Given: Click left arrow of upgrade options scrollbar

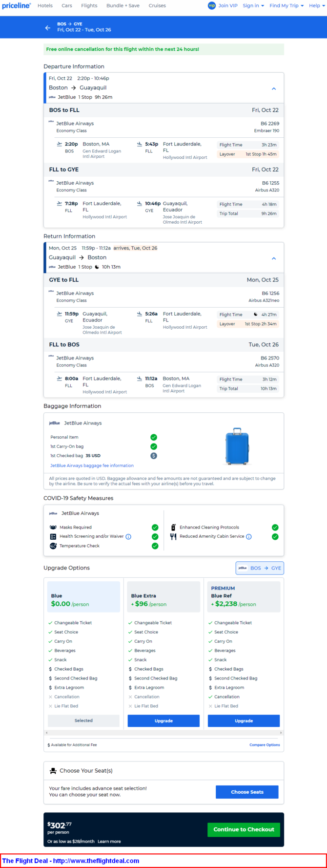Looking at the screenshot, I should (46, 733).
